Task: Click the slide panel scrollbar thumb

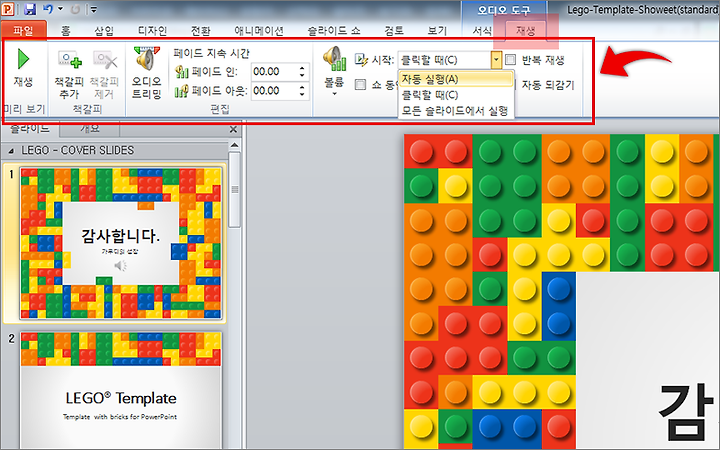Action: point(235,190)
